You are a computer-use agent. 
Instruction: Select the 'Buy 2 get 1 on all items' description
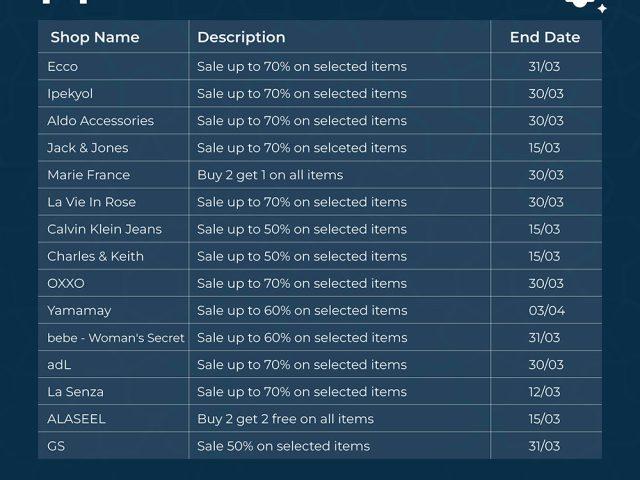270,175
